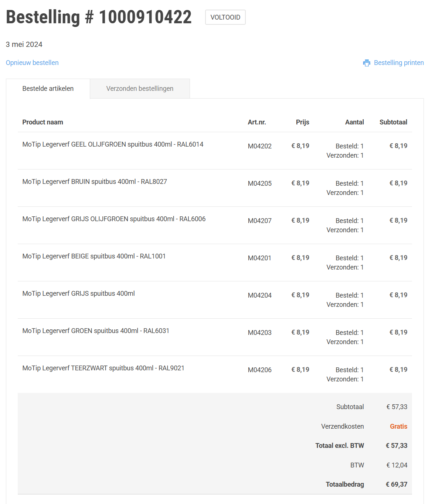Click the BTW amount € 12,04

(x=397, y=465)
